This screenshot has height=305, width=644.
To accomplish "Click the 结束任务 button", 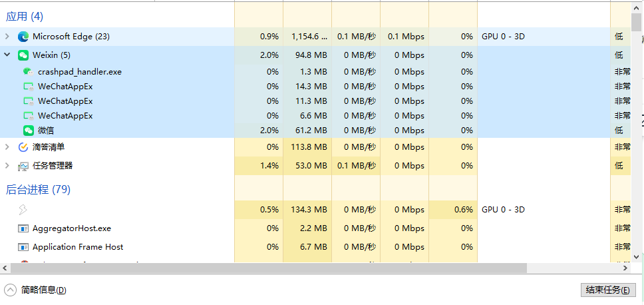I will click(x=608, y=290).
